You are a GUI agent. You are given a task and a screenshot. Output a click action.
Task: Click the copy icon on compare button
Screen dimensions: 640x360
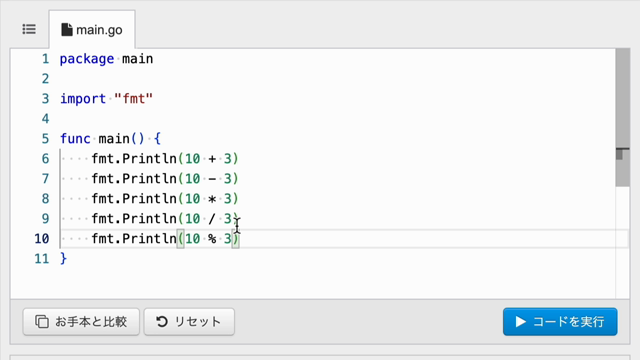[x=42, y=322]
